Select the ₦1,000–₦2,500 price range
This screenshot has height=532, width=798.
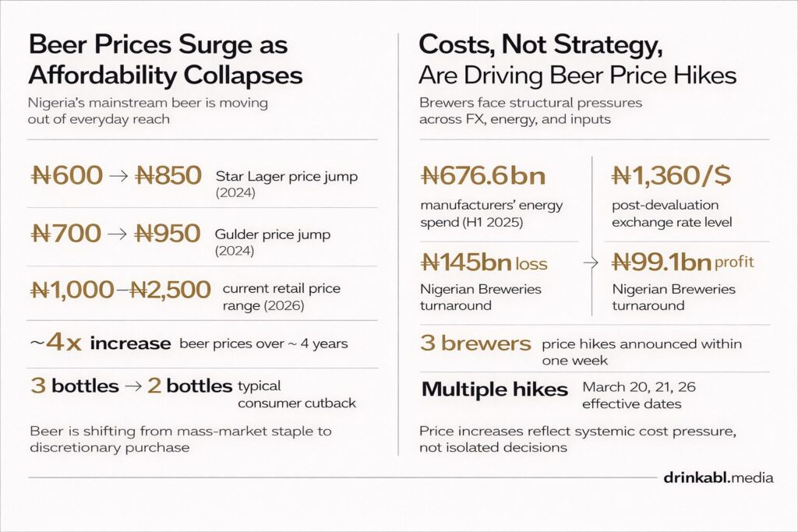119,290
